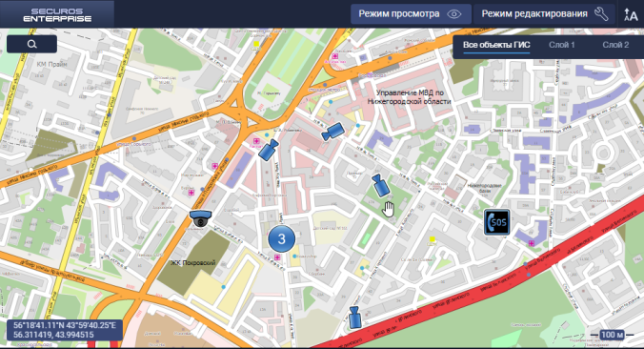Click the 100 м scale indicator
This screenshot has width=644, height=349.
[x=612, y=335]
